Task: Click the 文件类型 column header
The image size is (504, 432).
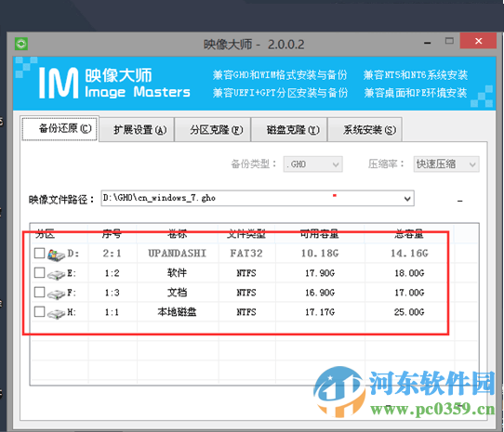Action: click(246, 234)
